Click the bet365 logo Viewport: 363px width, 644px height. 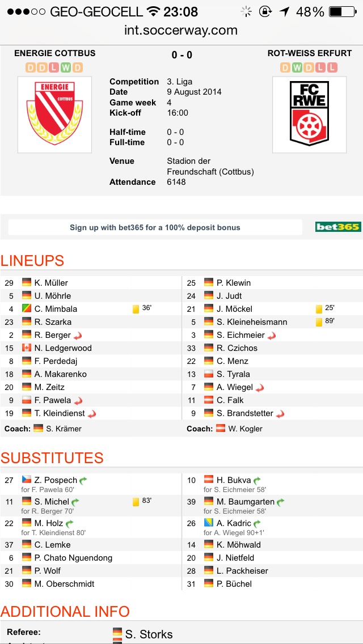pyautogui.click(x=338, y=227)
